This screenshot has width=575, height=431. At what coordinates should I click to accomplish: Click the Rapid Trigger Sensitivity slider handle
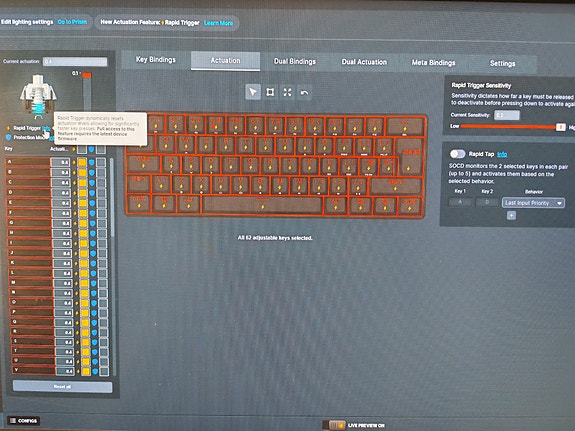(560, 127)
